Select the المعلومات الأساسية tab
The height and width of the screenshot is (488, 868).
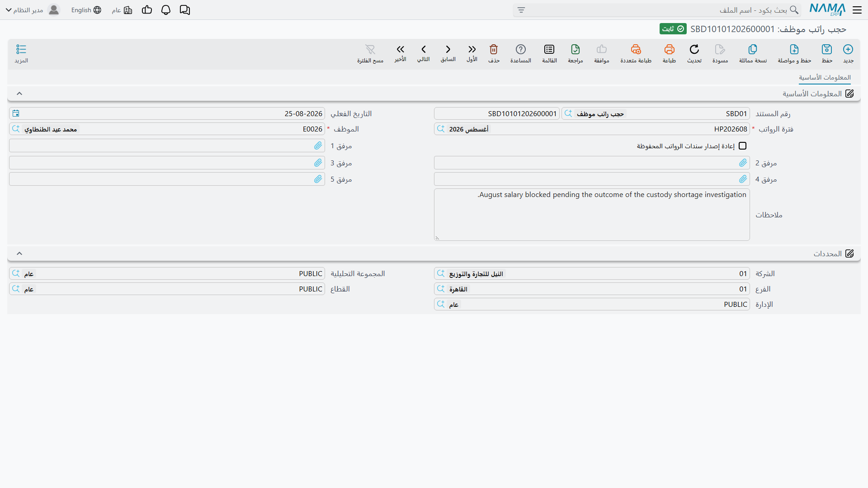825,78
